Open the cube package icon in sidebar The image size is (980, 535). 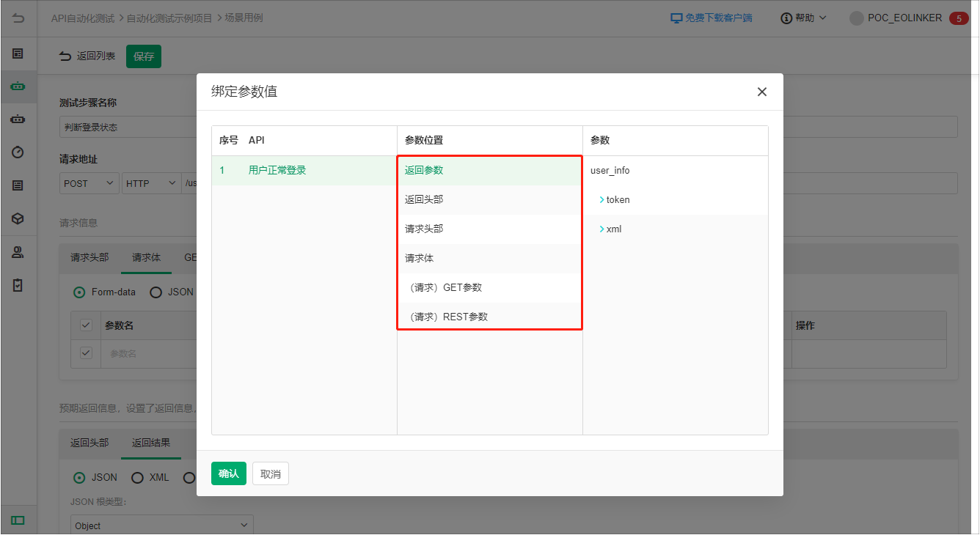[x=18, y=218]
